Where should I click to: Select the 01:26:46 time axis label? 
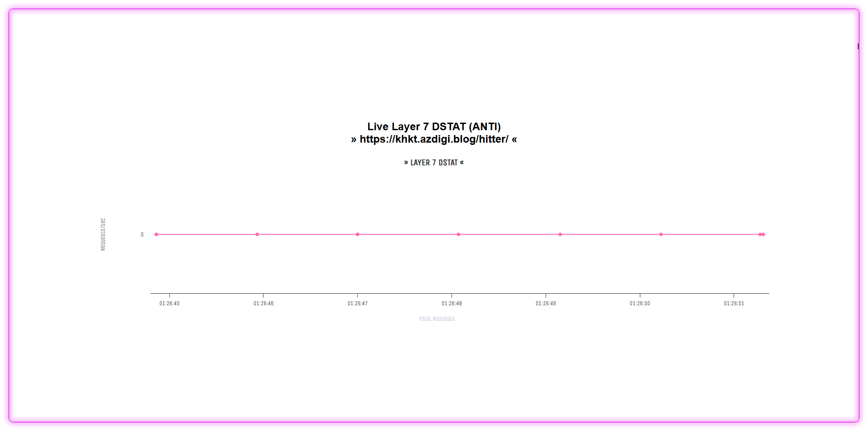pos(263,303)
